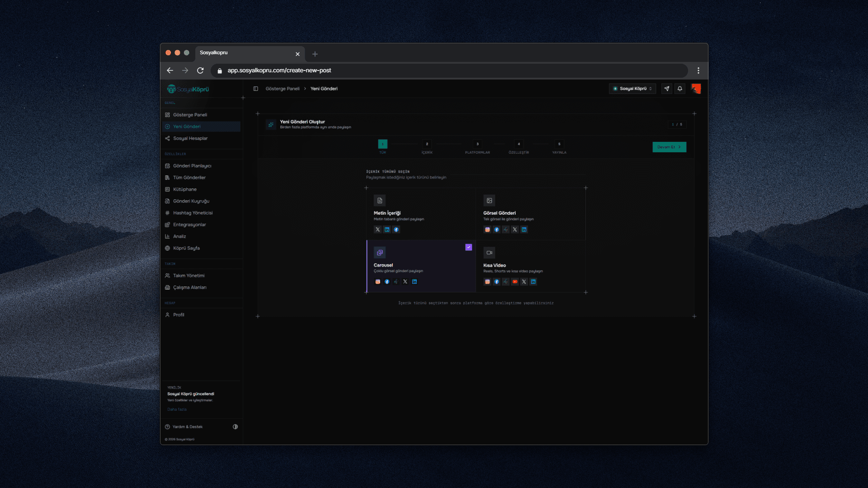Open Gönderi Planlayıcı from sidebar
This screenshot has width=868, height=488.
tap(201, 166)
